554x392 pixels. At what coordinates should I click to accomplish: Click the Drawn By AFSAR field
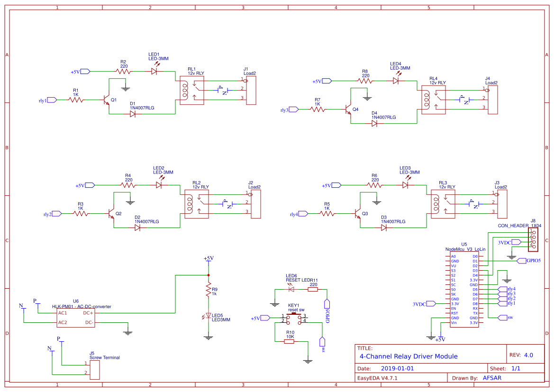click(492, 378)
